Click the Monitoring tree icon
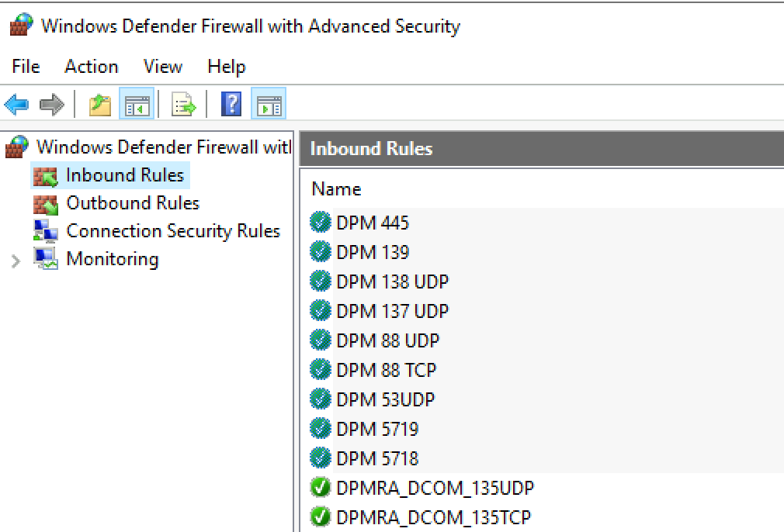This screenshot has height=532, width=784. tap(46, 259)
